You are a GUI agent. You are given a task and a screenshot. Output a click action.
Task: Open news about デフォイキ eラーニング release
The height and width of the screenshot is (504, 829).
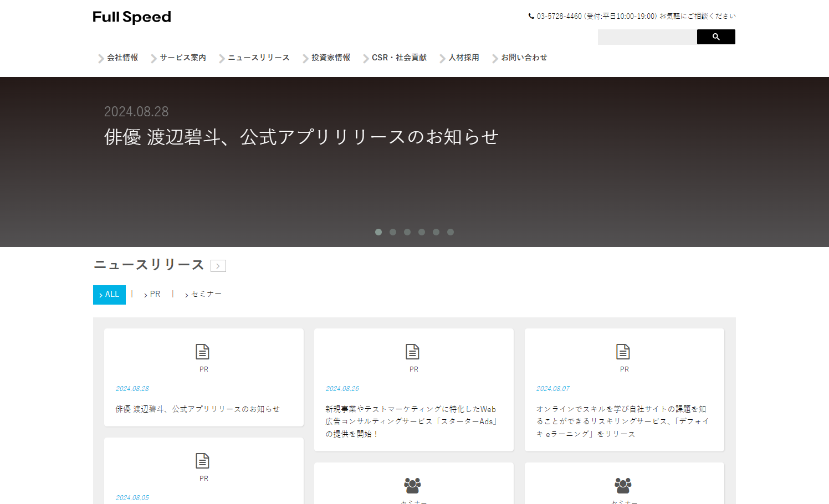(x=622, y=421)
